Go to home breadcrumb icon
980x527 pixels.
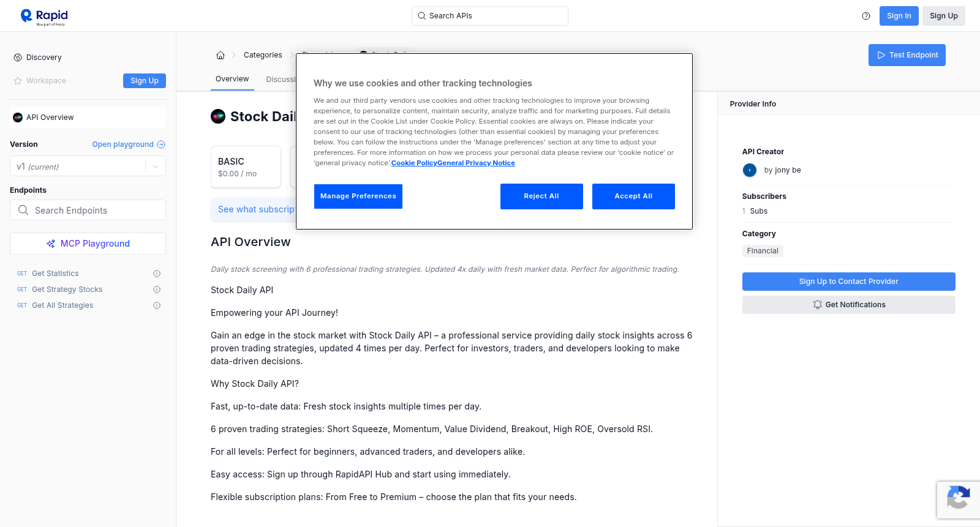click(x=221, y=55)
